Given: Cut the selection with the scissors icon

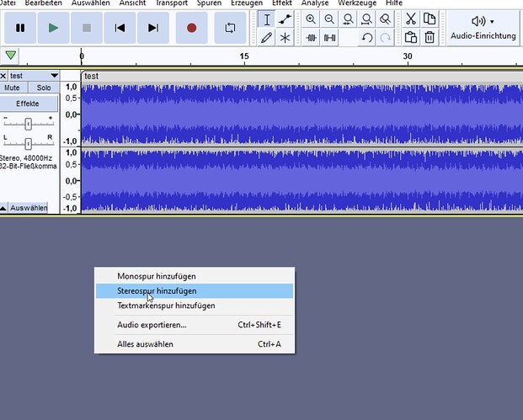Looking at the screenshot, I should coord(411,19).
